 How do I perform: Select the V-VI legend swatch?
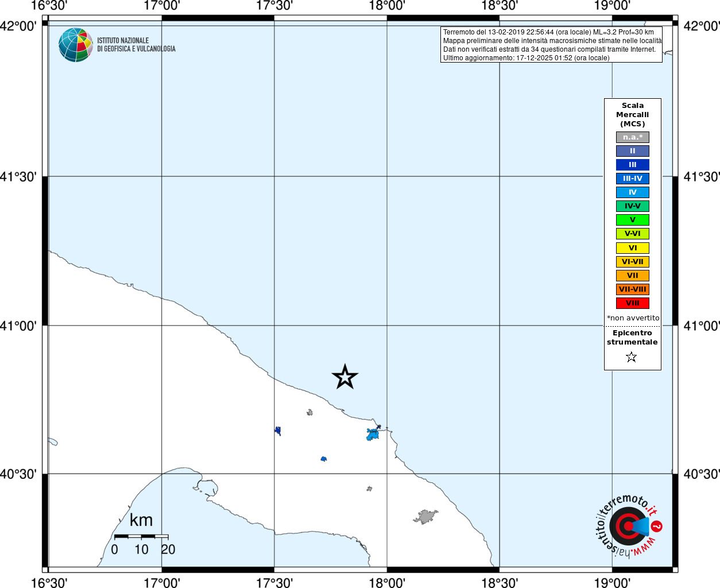click(633, 234)
